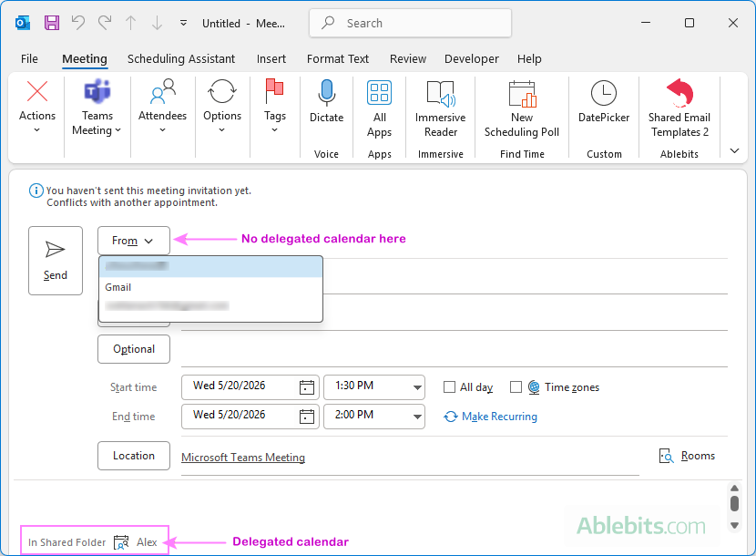Open the 1:30 PM start time dropdown
Viewport: 756px width, 556px height.
[417, 387]
